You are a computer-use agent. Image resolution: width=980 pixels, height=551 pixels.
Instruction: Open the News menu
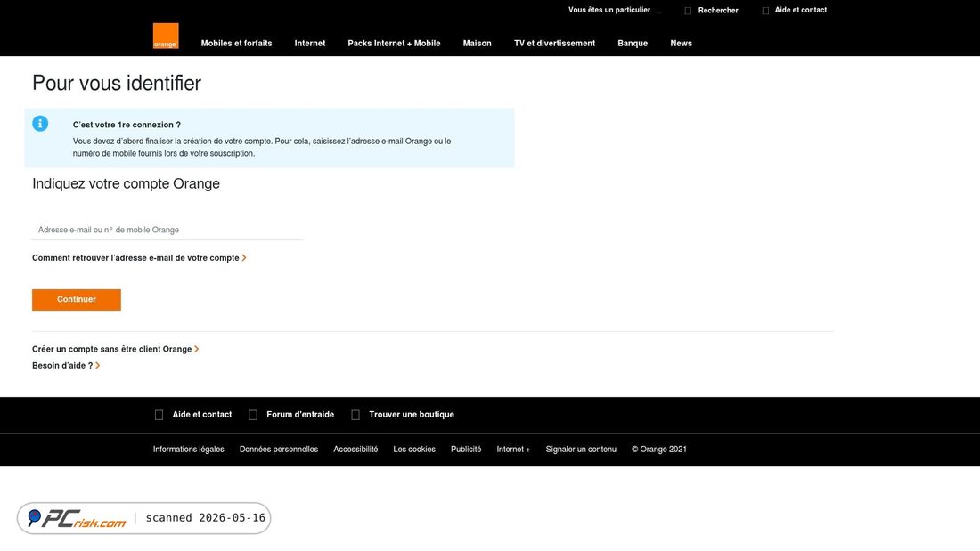pyautogui.click(x=681, y=43)
